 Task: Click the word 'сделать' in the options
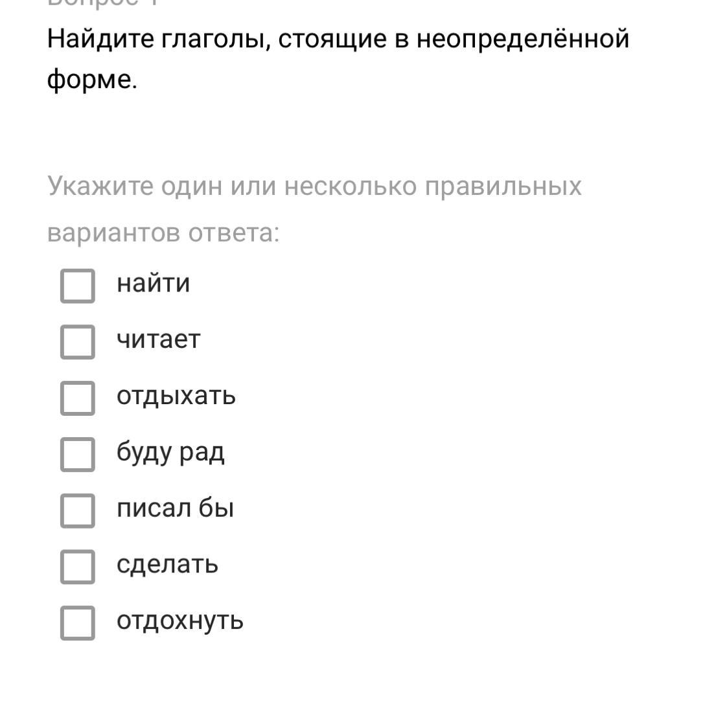(167, 565)
